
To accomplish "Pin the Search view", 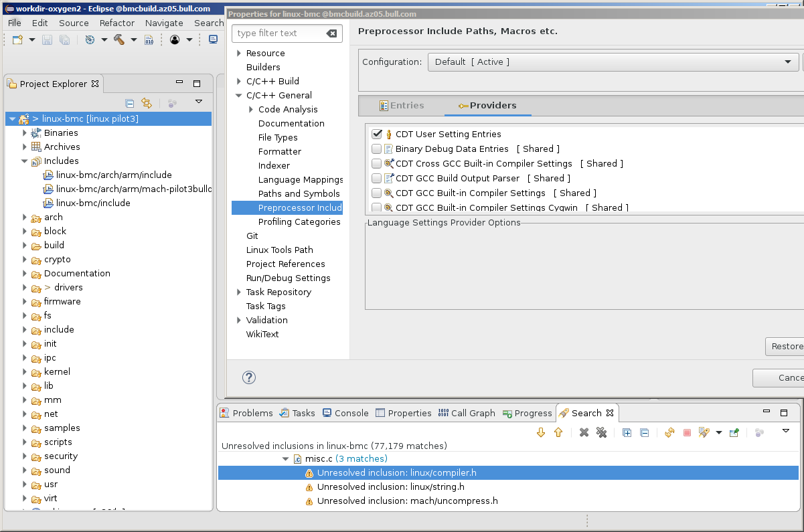I will 734,432.
